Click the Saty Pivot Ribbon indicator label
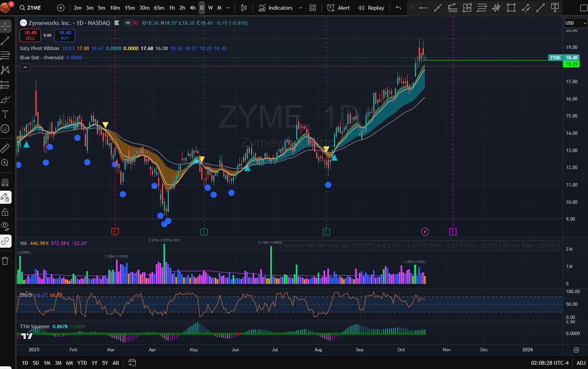Image resolution: width=588 pixels, height=369 pixels. [x=39, y=48]
